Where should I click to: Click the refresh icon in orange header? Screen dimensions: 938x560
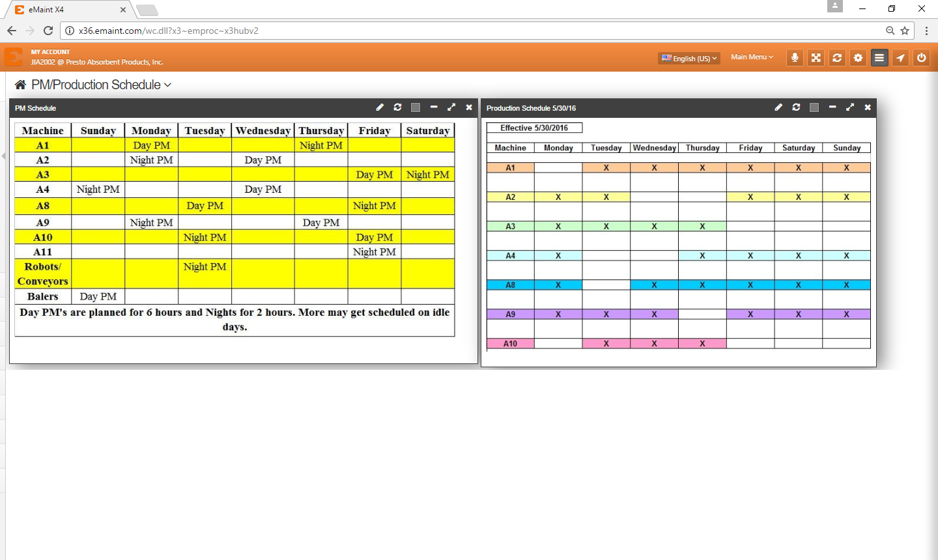[837, 58]
